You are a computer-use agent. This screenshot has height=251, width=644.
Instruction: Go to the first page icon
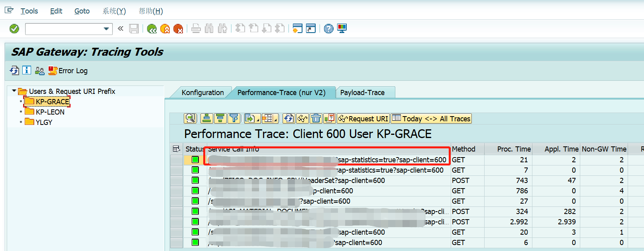[x=240, y=29]
